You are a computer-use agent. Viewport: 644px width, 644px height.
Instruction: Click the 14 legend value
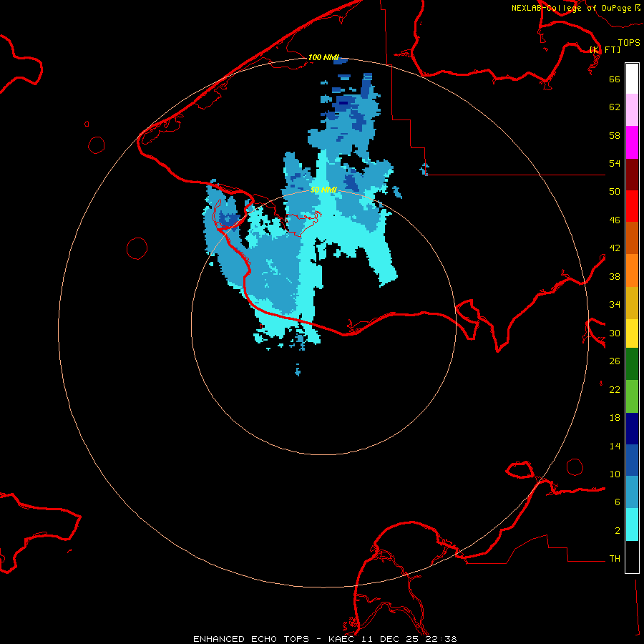[615, 446]
